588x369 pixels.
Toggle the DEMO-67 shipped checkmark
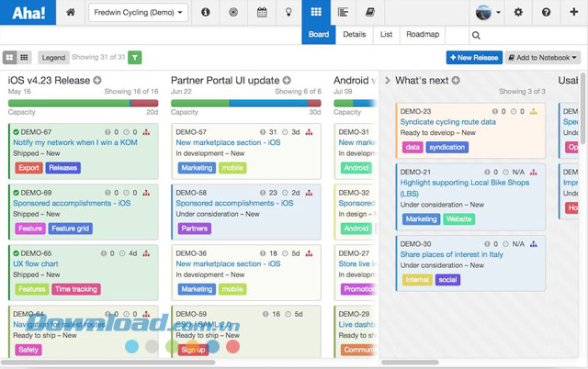tap(17, 132)
